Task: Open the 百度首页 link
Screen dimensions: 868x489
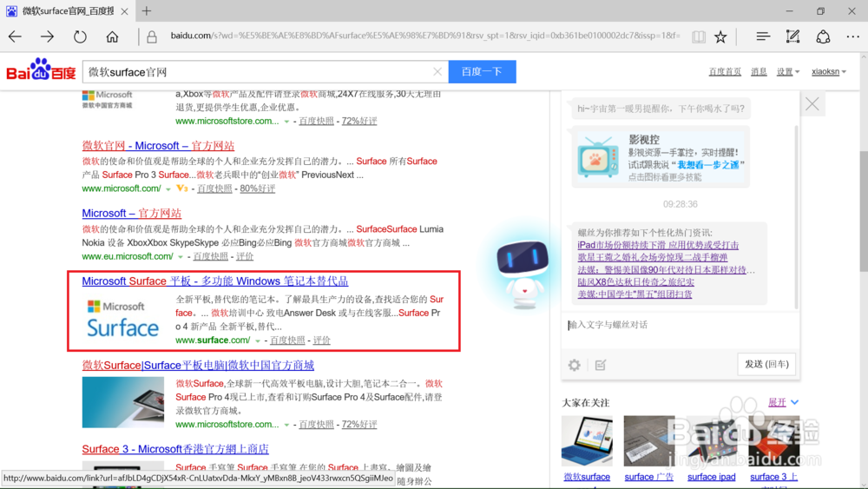Action: tap(725, 71)
